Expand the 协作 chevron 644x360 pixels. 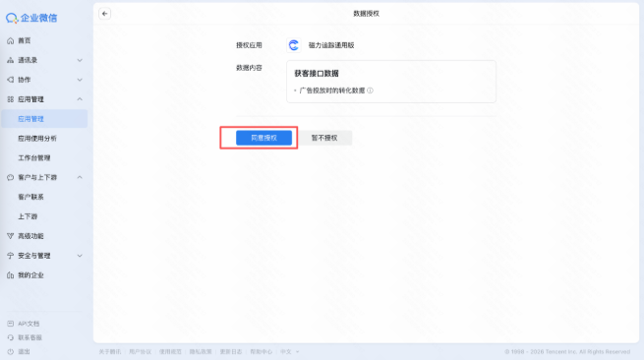point(80,80)
